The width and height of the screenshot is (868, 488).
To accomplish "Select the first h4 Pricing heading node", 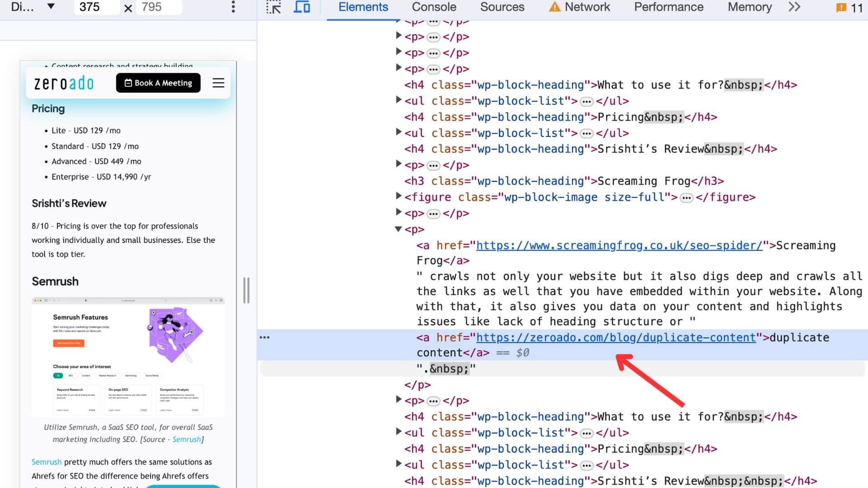I will (x=561, y=117).
